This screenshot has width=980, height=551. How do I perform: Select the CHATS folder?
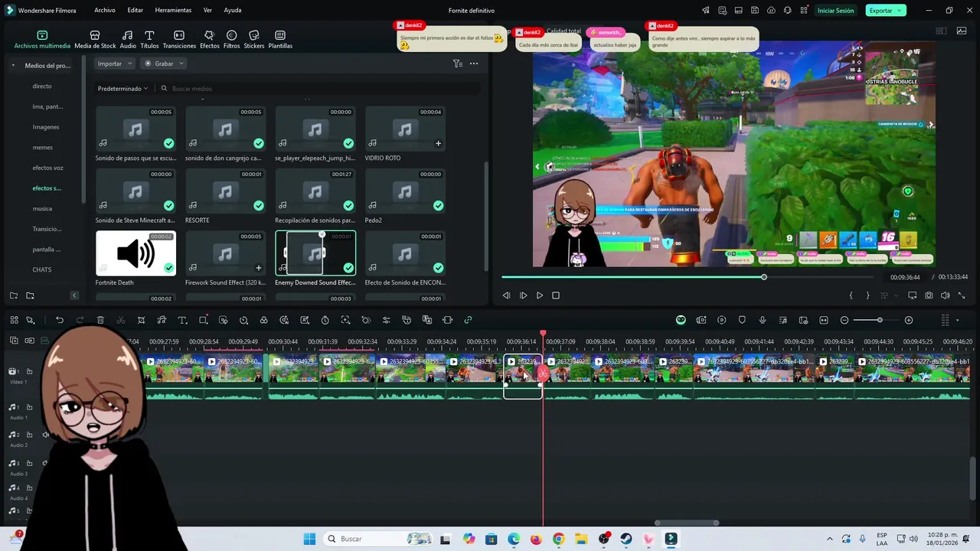pyautogui.click(x=42, y=270)
